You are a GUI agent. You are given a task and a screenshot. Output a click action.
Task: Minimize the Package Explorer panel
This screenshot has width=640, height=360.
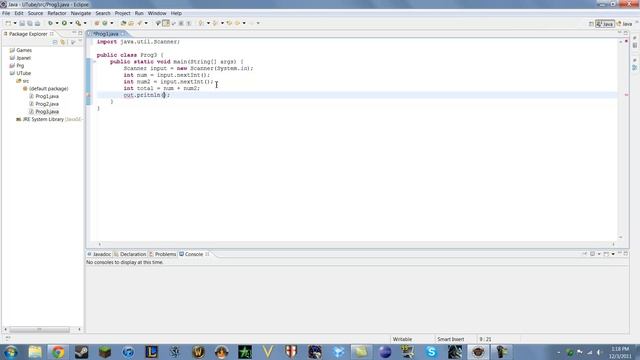click(x=74, y=33)
